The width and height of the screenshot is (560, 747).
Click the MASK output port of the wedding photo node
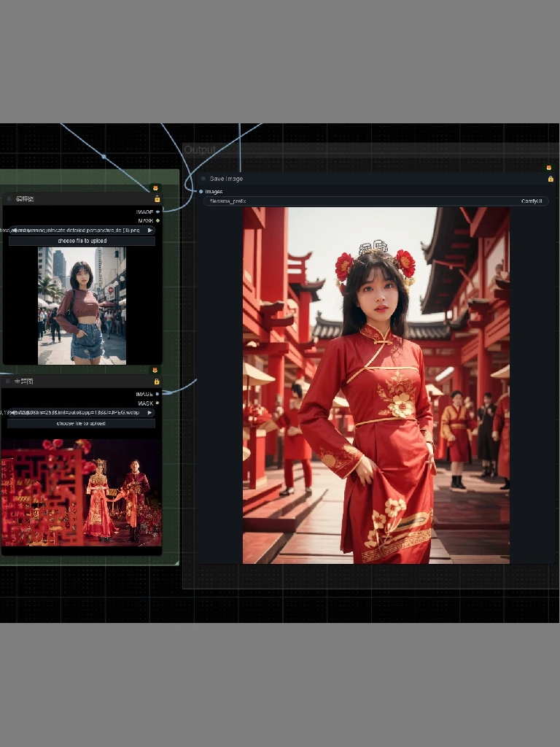tap(157, 403)
